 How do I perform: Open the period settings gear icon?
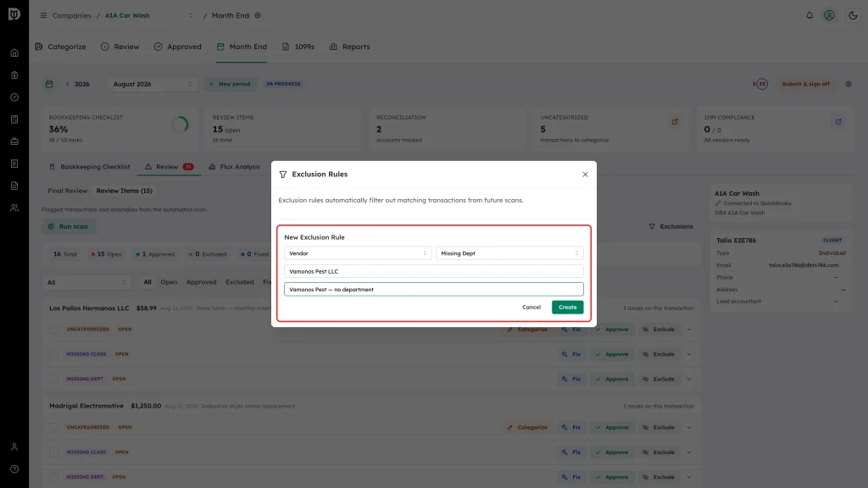[849, 84]
